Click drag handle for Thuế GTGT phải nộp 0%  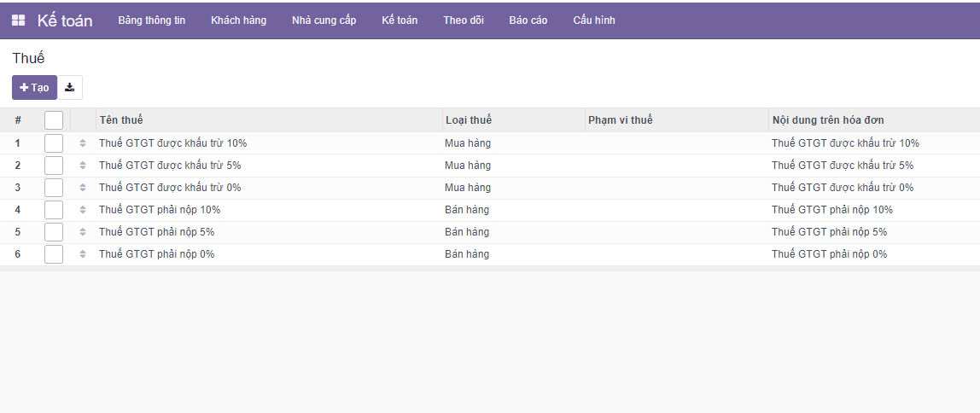tap(83, 254)
